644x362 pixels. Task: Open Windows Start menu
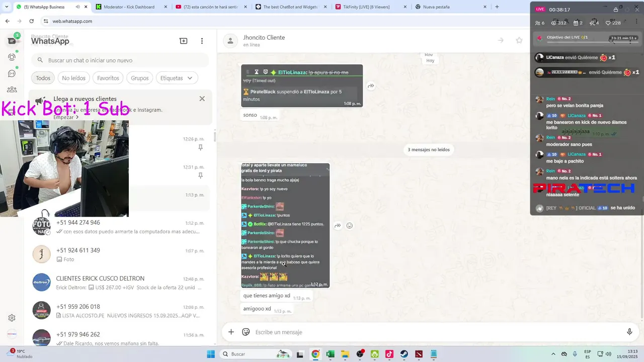point(211,354)
